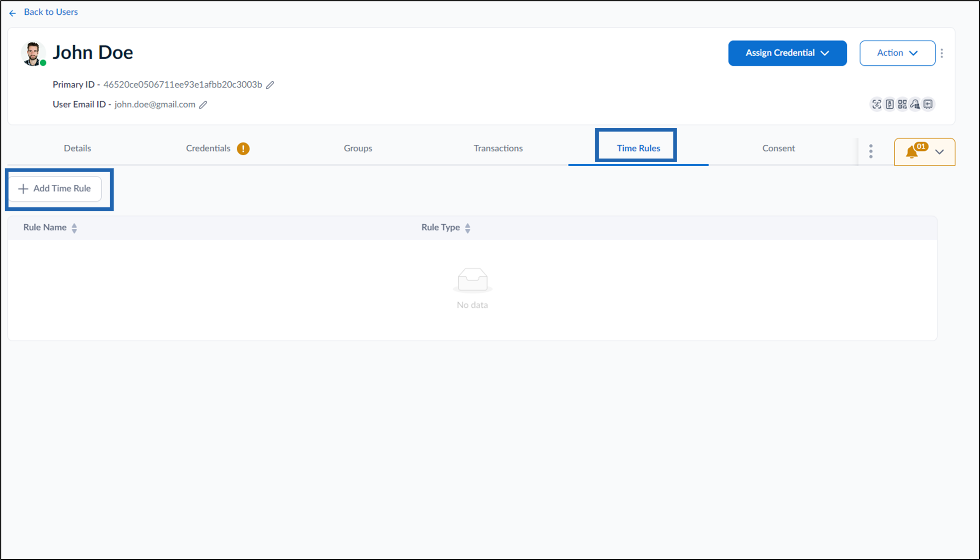Switch to the Transactions tab
The width and height of the screenshot is (980, 560).
click(x=498, y=148)
